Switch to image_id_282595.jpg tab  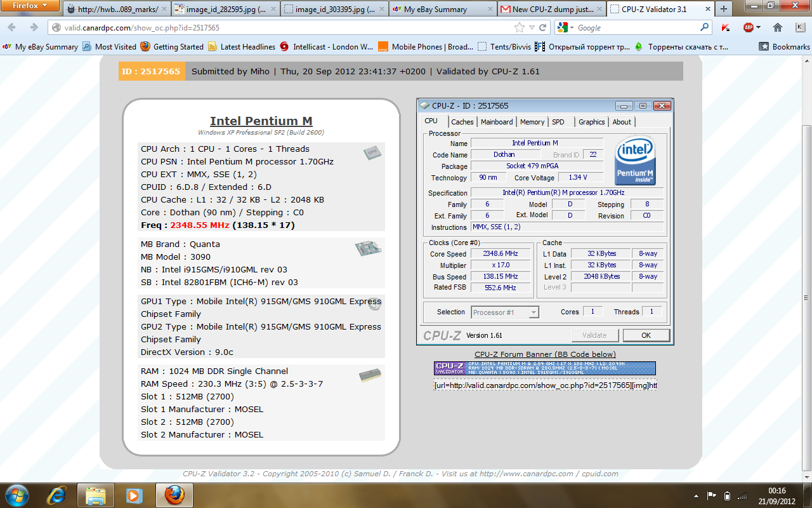click(225, 9)
